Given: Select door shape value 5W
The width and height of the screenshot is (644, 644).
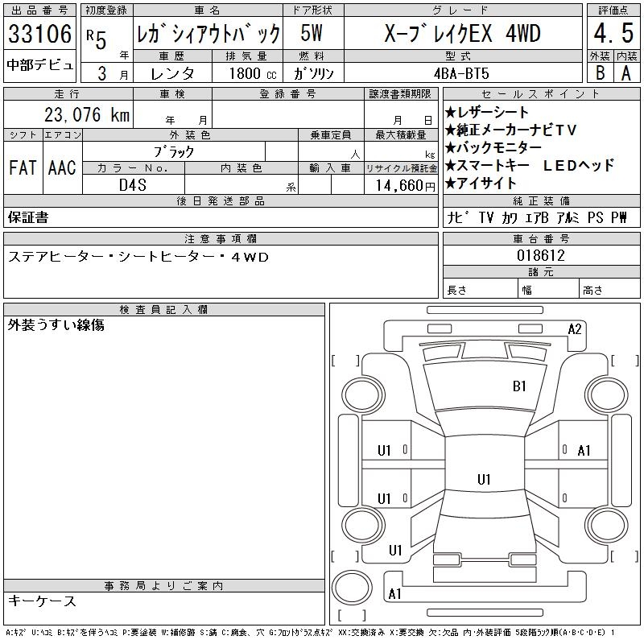Looking at the screenshot, I should pos(312,33).
